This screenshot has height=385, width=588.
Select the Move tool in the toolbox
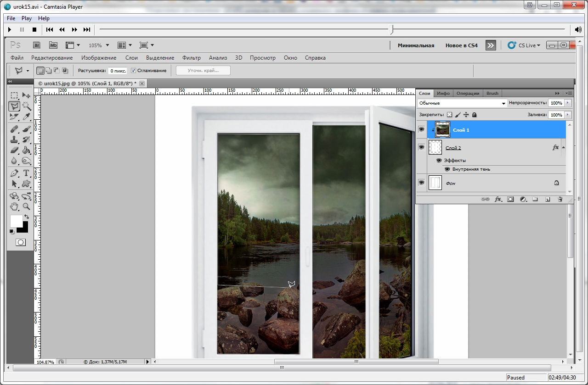tap(27, 95)
